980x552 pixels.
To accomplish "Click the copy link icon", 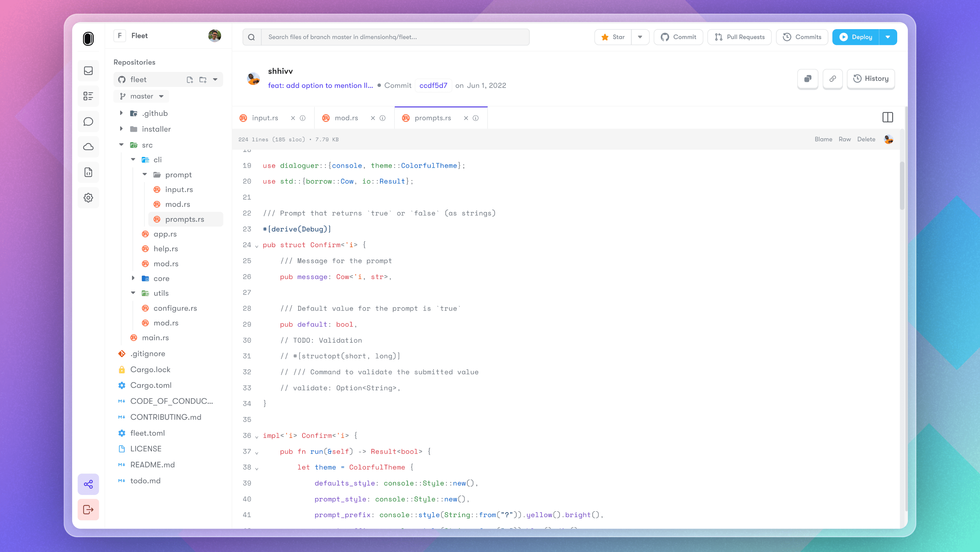I will [x=833, y=79].
